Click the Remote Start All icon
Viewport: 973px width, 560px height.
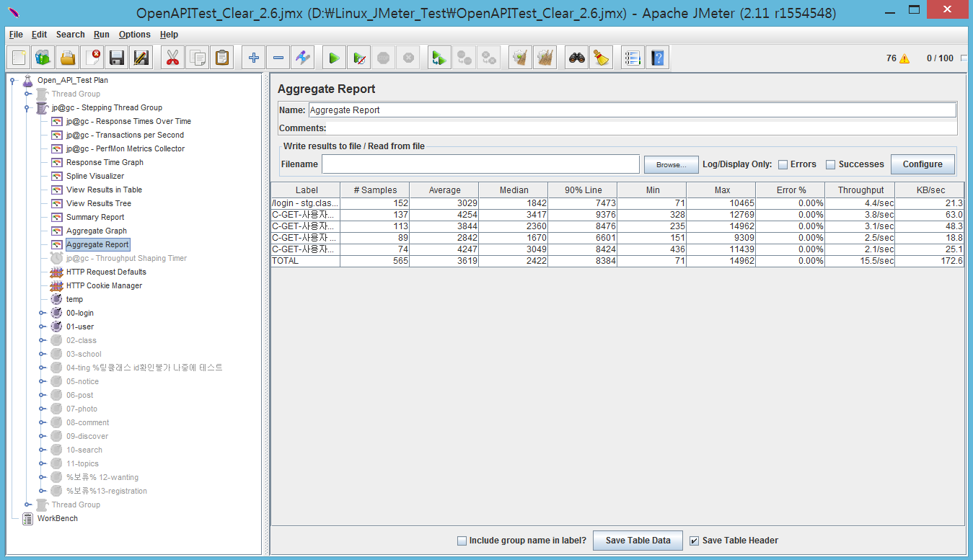[439, 58]
